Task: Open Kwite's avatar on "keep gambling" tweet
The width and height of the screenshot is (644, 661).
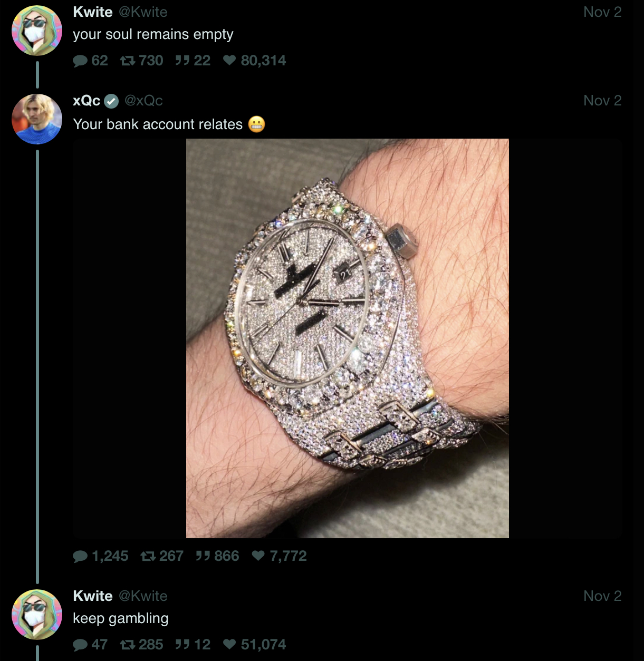Action: click(x=37, y=615)
